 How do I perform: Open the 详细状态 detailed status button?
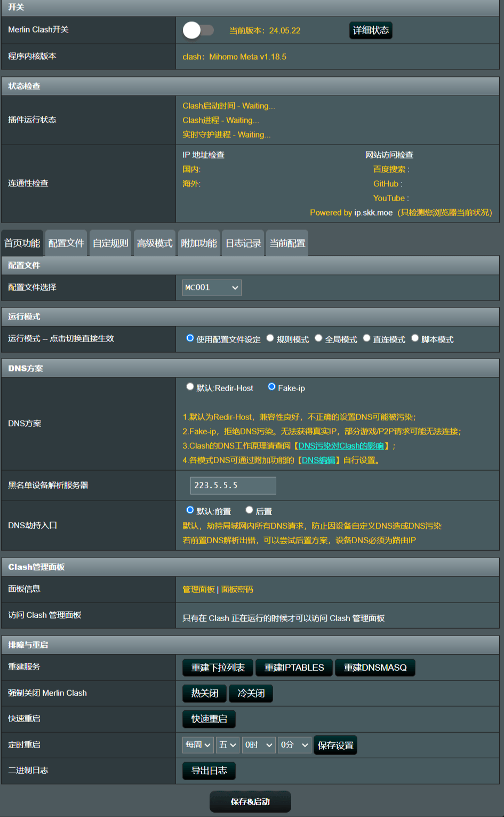pos(371,30)
